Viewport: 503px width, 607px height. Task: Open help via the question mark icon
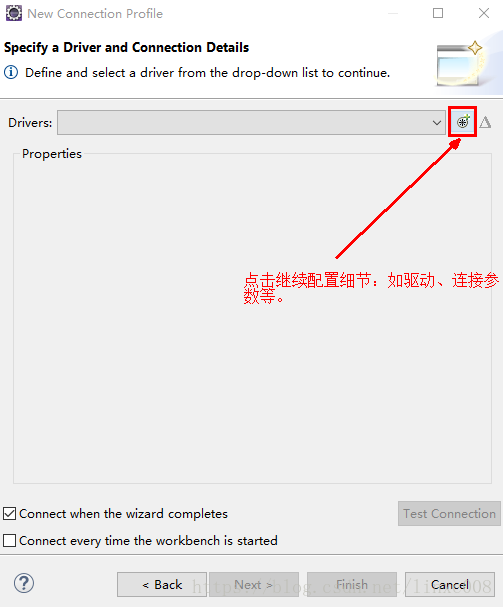24,583
